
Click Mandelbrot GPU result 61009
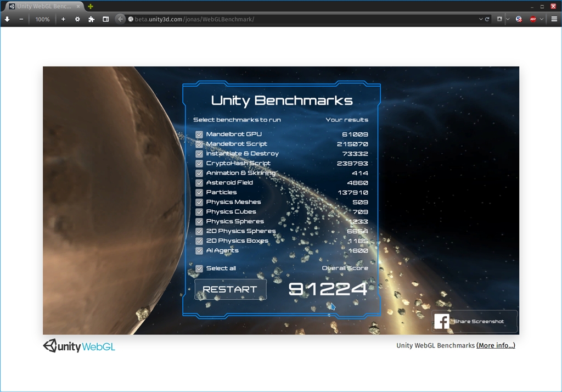pyautogui.click(x=355, y=134)
